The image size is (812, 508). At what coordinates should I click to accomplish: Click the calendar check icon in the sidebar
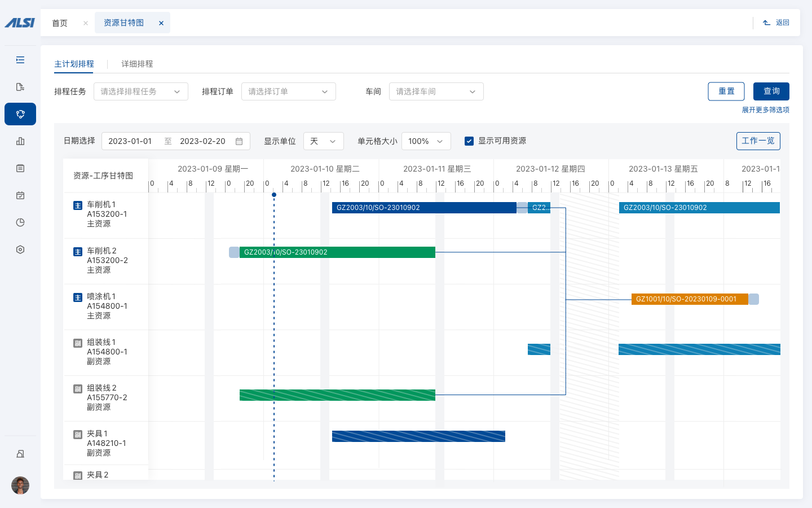pyautogui.click(x=20, y=195)
